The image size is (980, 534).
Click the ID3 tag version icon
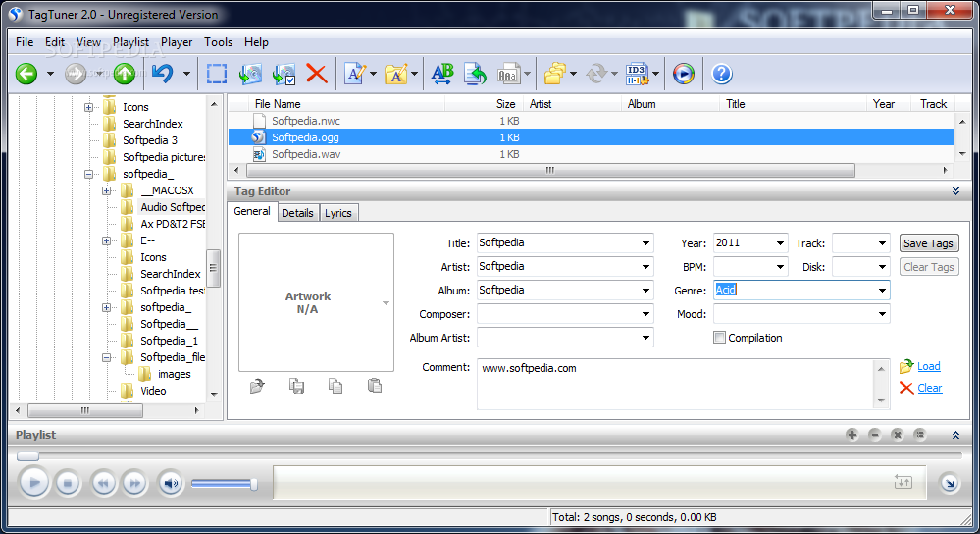pos(637,74)
